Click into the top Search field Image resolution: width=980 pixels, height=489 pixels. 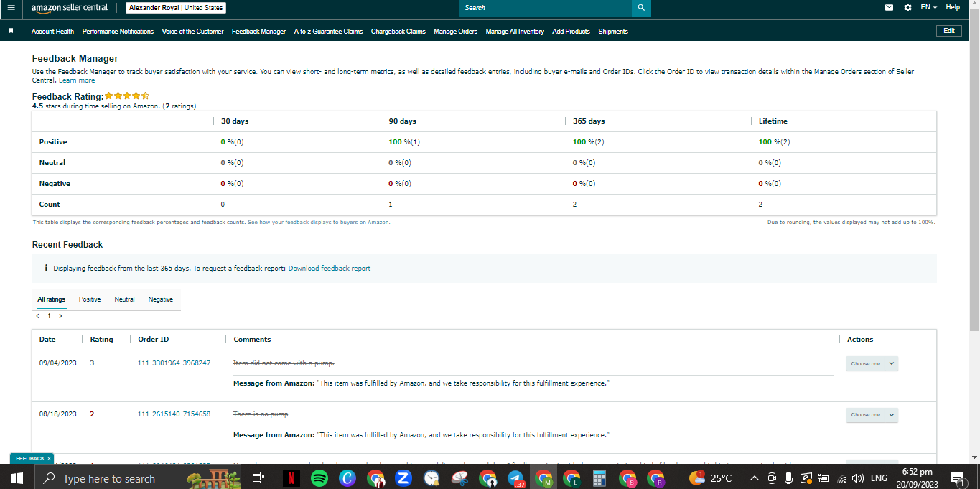point(546,8)
